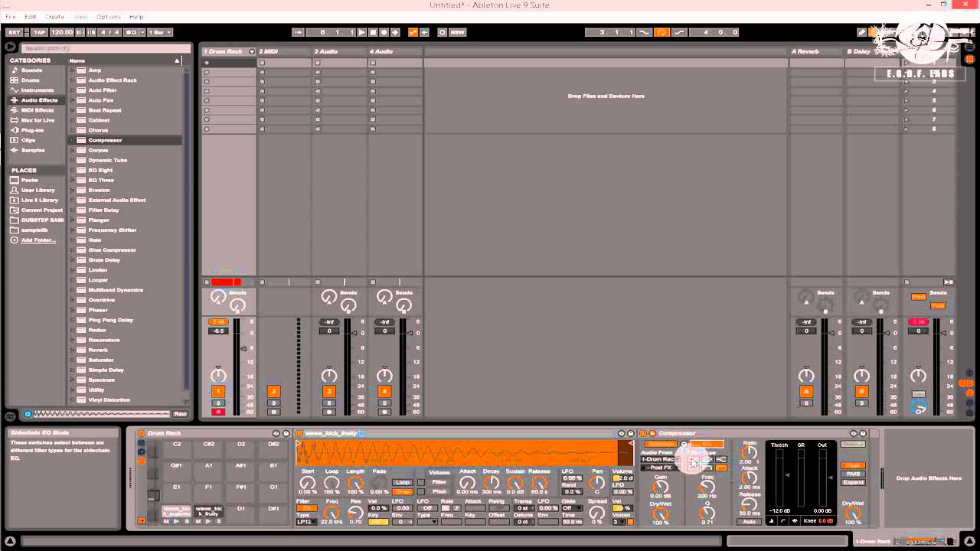Click the TAP tempo button
Image resolution: width=980 pixels, height=551 pixels.
click(x=40, y=32)
